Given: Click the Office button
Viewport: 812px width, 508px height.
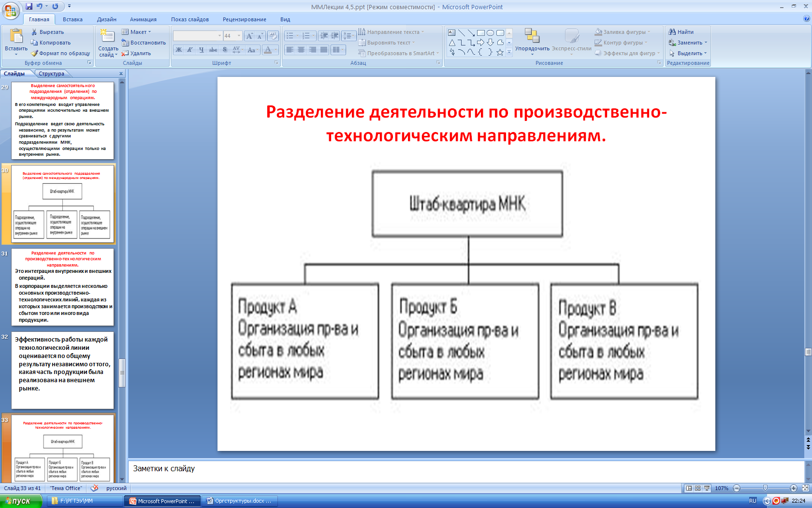Looking at the screenshot, I should click(x=10, y=10).
